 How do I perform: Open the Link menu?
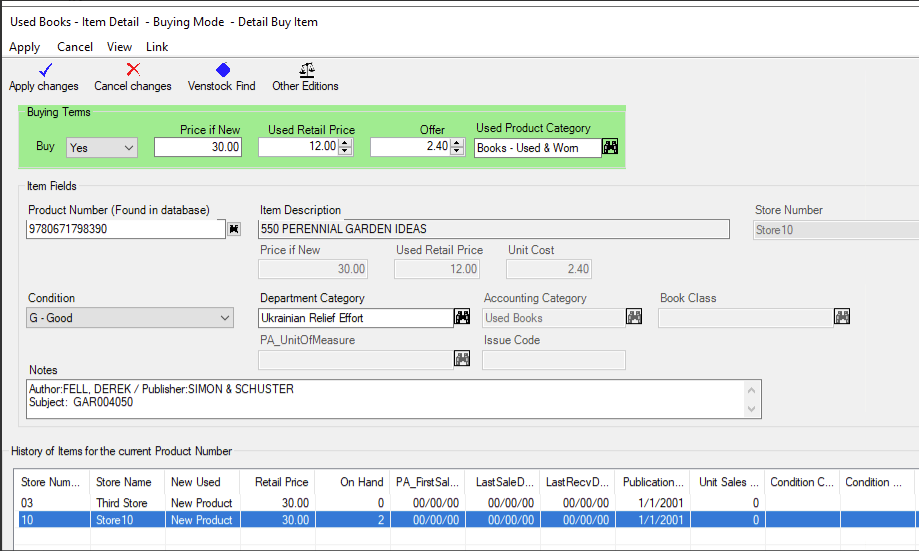coord(157,47)
